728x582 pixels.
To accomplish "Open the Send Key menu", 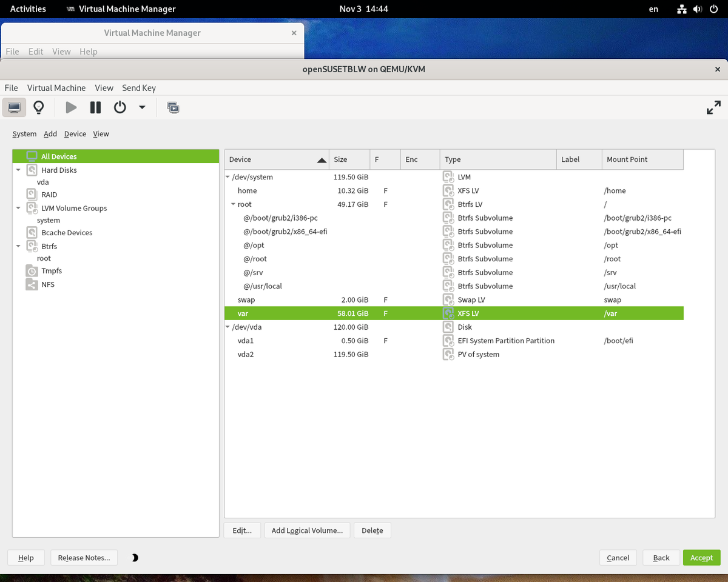I will pos(138,87).
